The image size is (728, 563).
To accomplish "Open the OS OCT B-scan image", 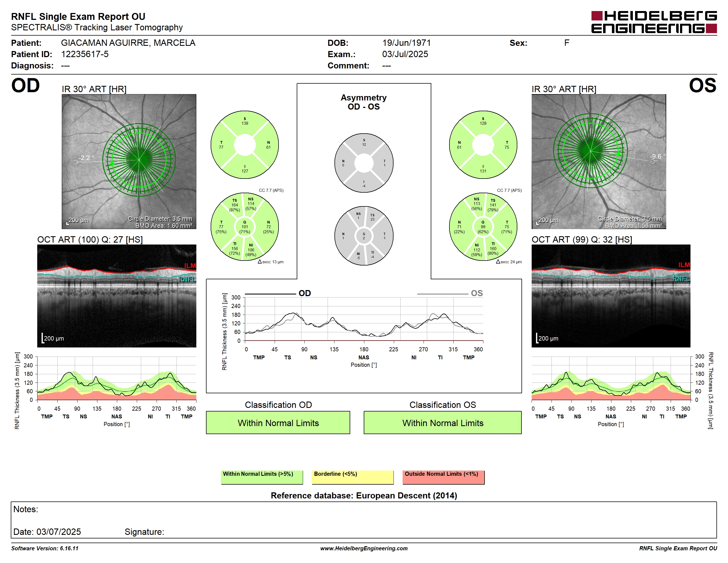I will (611, 296).
